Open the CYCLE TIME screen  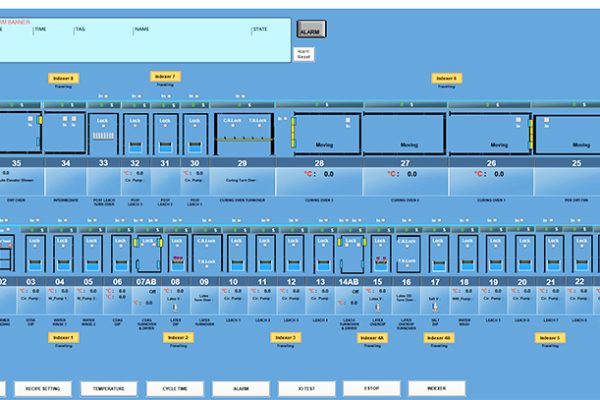pyautogui.click(x=175, y=389)
